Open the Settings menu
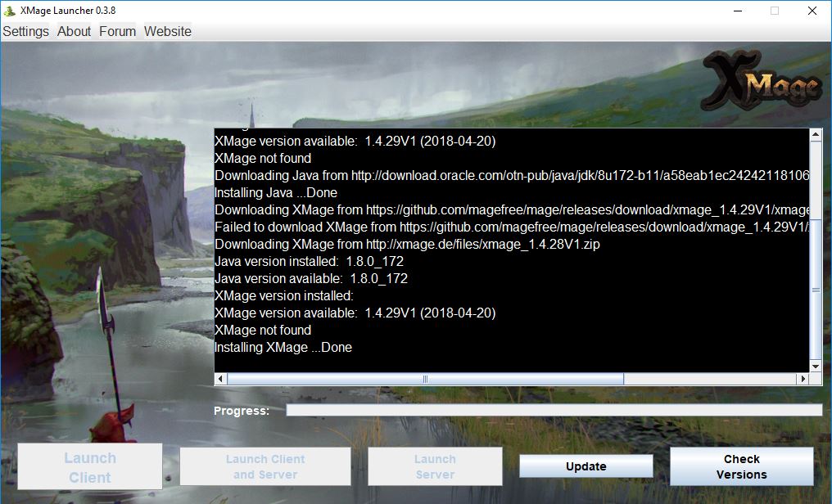 click(25, 31)
